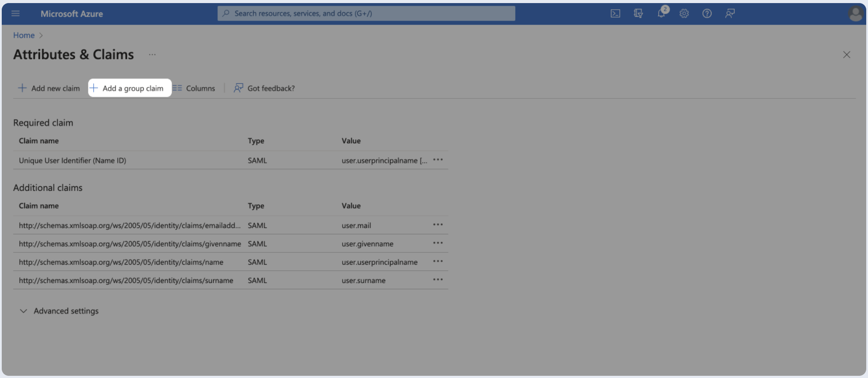Open the Directories and subscriptions filter icon
This screenshot has height=378, width=868.
click(638, 14)
